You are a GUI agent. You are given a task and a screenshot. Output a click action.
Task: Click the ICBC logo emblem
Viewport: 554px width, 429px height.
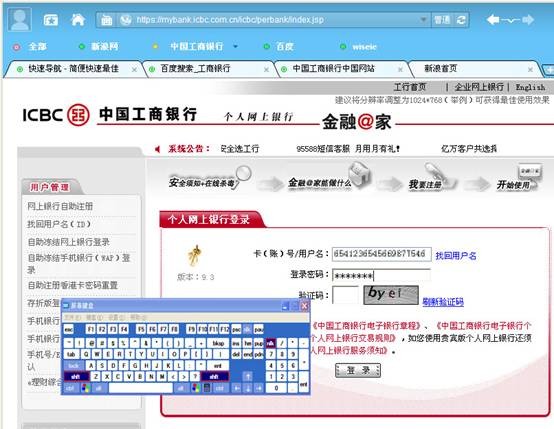[x=78, y=115]
